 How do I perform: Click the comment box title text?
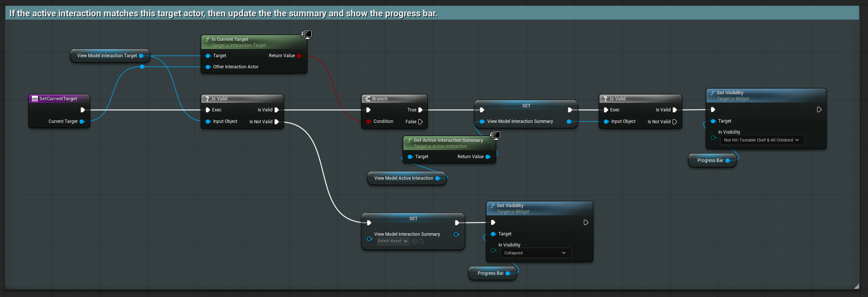(223, 13)
